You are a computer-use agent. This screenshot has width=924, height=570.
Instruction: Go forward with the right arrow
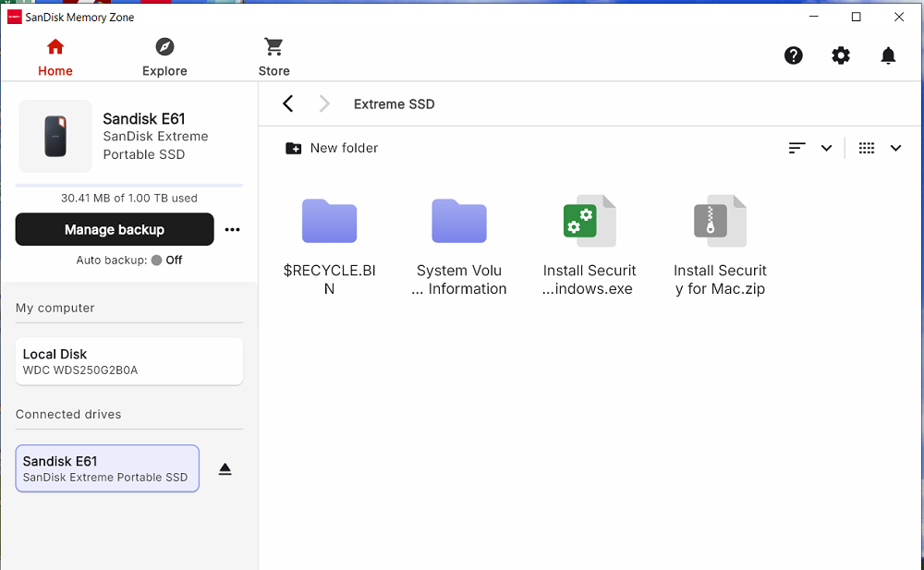(x=324, y=103)
